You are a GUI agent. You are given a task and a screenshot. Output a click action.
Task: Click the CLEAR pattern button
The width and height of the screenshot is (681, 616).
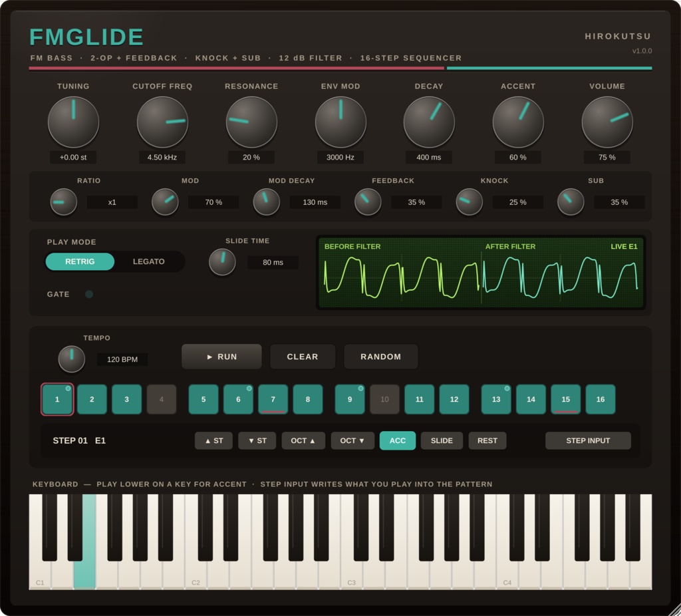pos(303,357)
